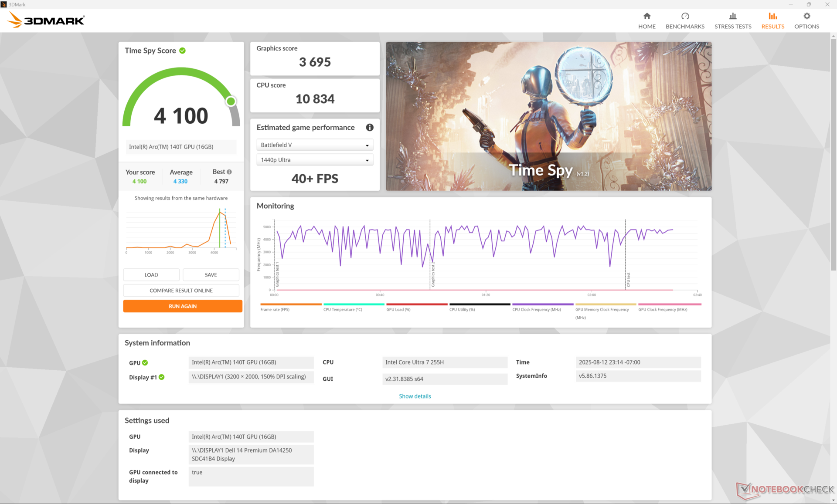Click the GUI version v2.31.8385 s64

[445, 379]
